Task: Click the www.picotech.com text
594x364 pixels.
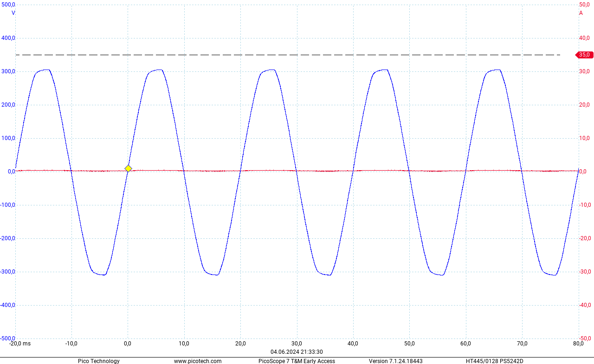Action: coord(198,361)
